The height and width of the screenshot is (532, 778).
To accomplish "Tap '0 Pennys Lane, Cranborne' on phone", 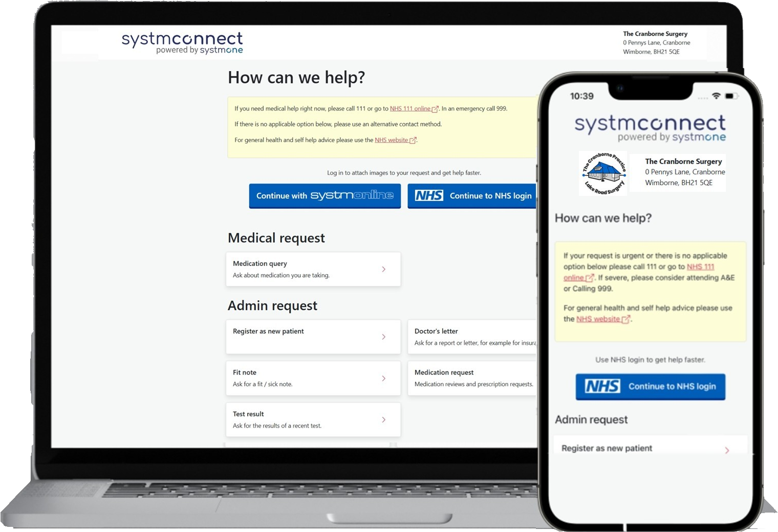I will tap(685, 172).
